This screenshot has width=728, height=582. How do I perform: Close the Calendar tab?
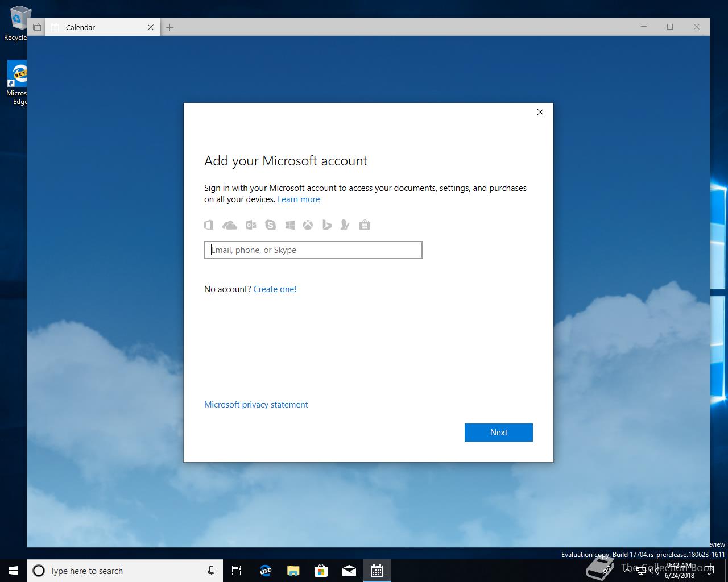(x=151, y=27)
